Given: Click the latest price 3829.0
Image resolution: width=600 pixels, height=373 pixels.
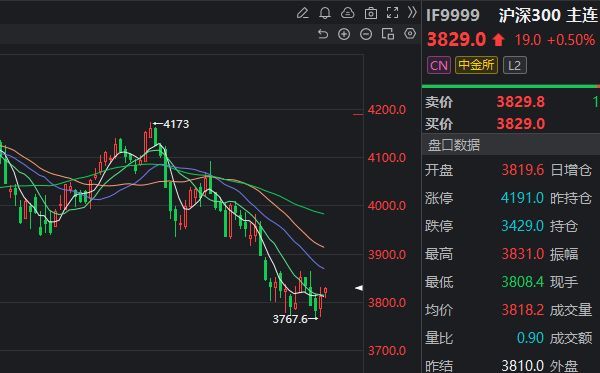Looking at the screenshot, I should (x=456, y=39).
